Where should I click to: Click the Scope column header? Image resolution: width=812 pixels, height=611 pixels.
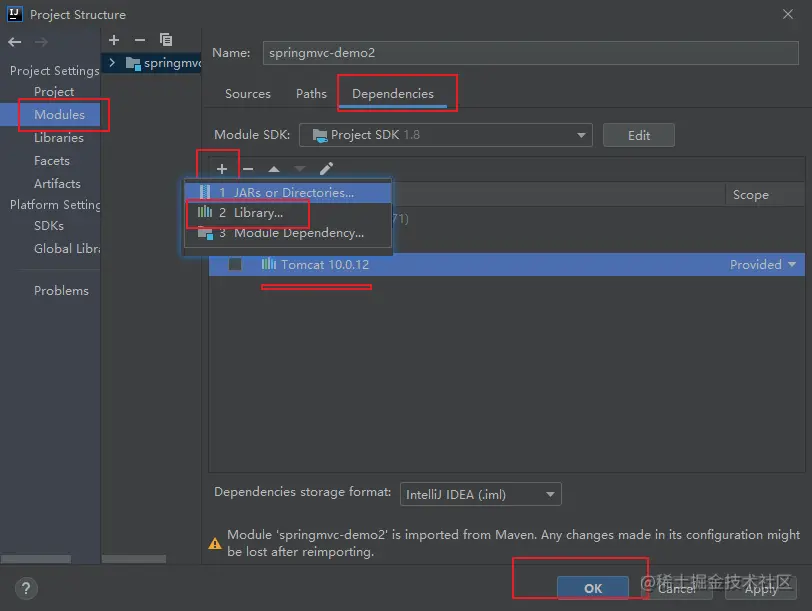point(764,195)
